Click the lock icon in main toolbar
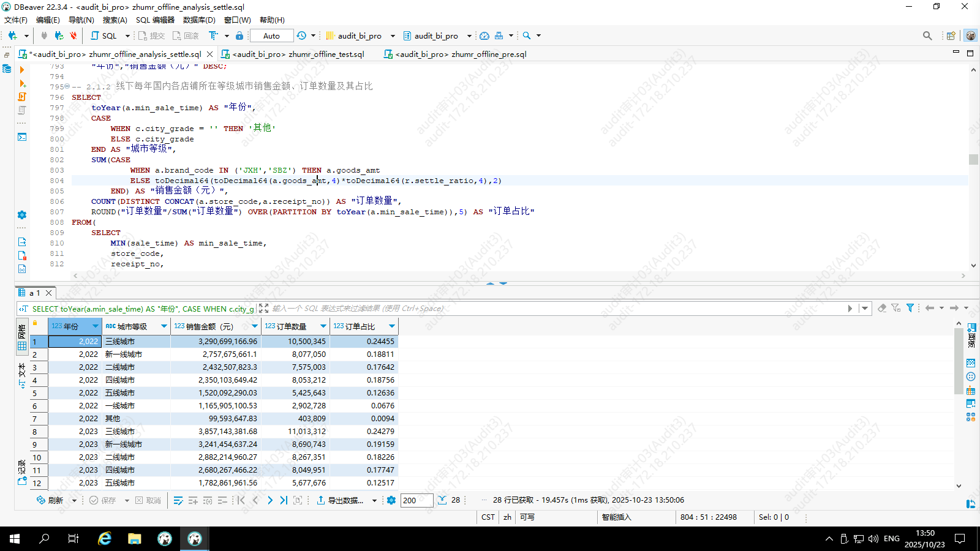The height and width of the screenshot is (551, 980). 239,36
